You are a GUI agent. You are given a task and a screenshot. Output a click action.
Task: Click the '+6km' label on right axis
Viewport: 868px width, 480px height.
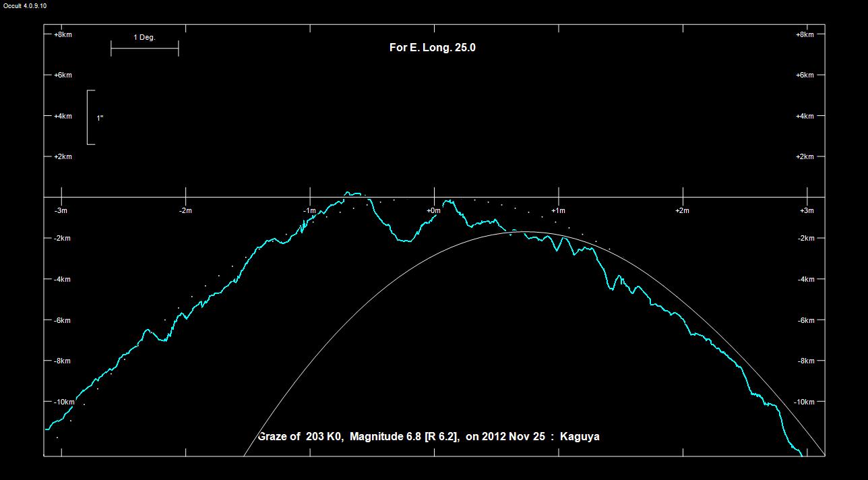805,75
